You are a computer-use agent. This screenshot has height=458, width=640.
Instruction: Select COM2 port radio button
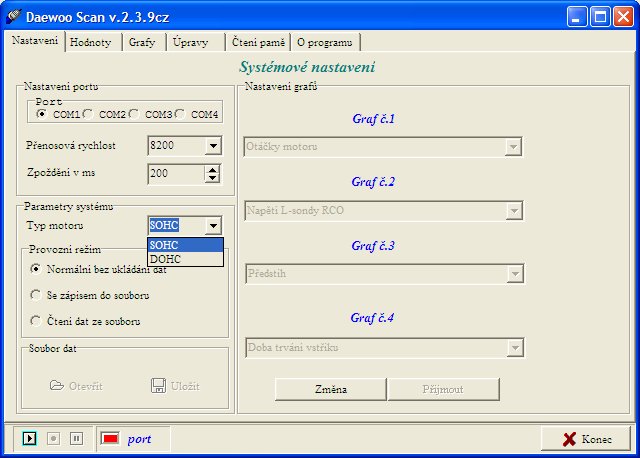click(88, 114)
